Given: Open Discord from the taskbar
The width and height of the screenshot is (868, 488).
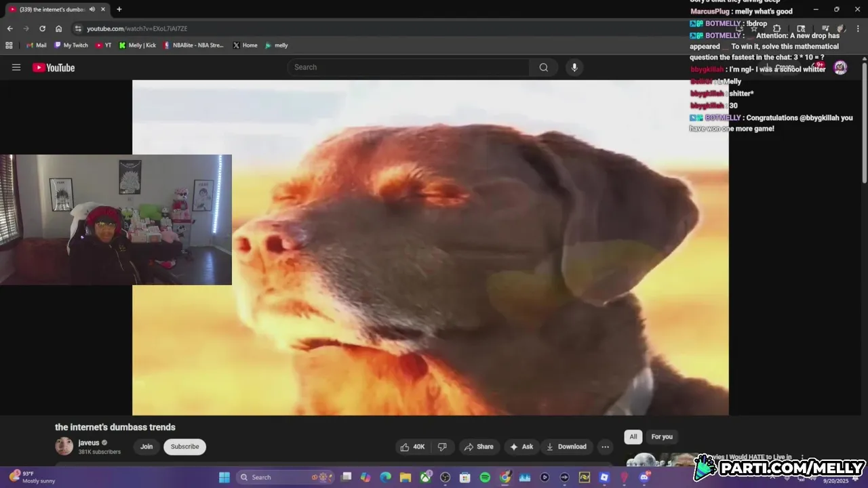Looking at the screenshot, I should (x=644, y=477).
